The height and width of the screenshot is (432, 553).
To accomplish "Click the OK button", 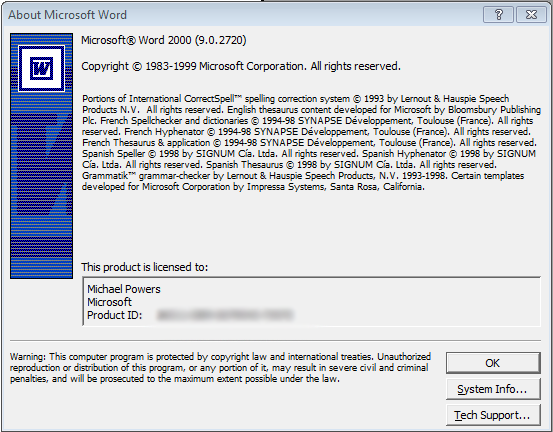I will click(493, 363).
